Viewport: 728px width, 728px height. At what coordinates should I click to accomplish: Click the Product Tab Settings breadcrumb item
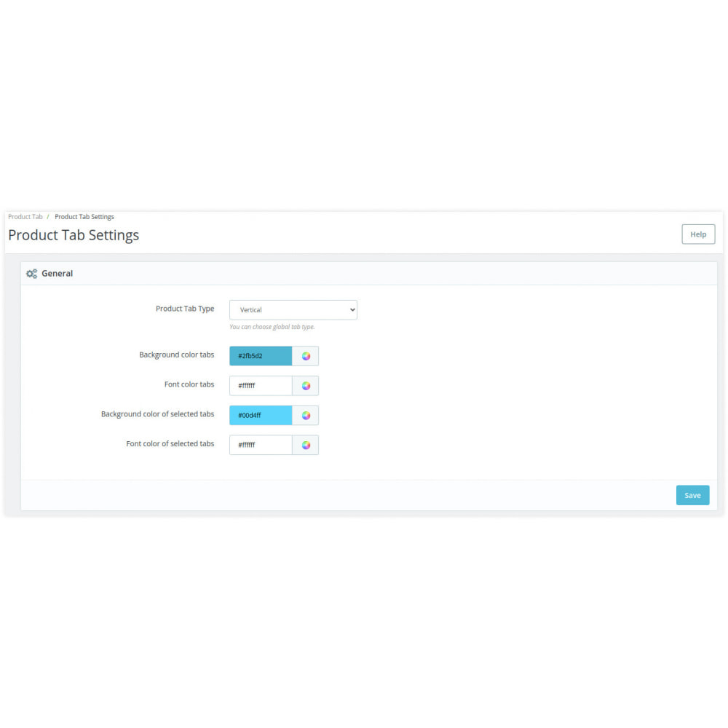(x=84, y=217)
